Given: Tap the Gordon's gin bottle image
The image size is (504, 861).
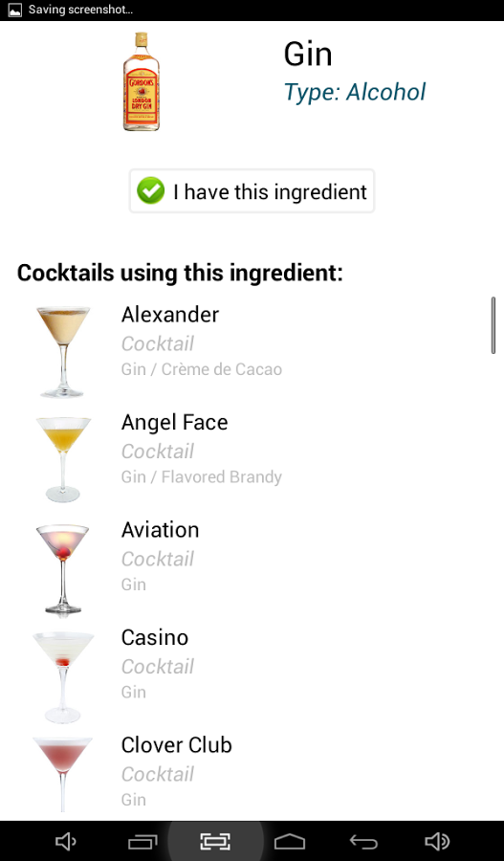Looking at the screenshot, I should click(x=142, y=81).
